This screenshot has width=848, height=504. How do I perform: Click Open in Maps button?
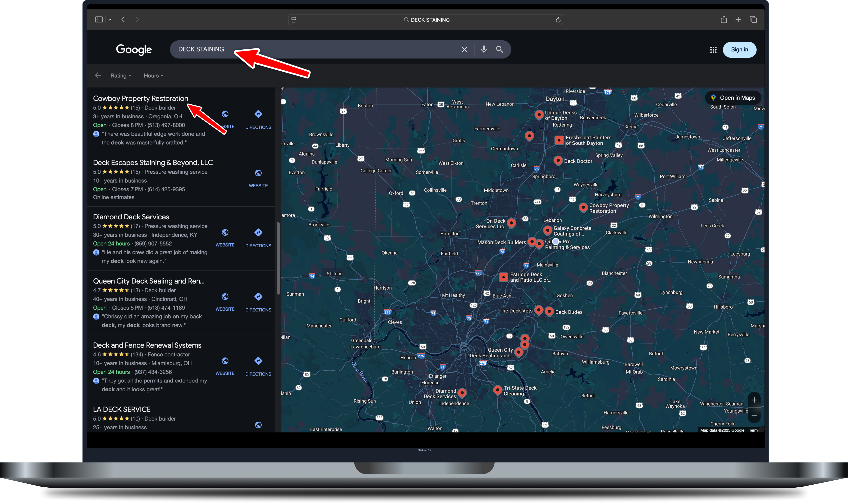point(733,98)
